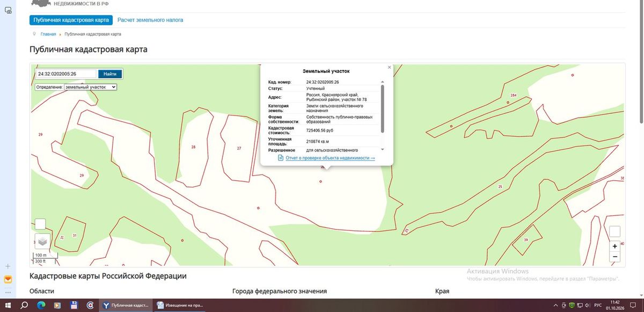Show hidden system tray icons chevron
Viewport: 644px width, 312px height.
pyautogui.click(x=556, y=305)
